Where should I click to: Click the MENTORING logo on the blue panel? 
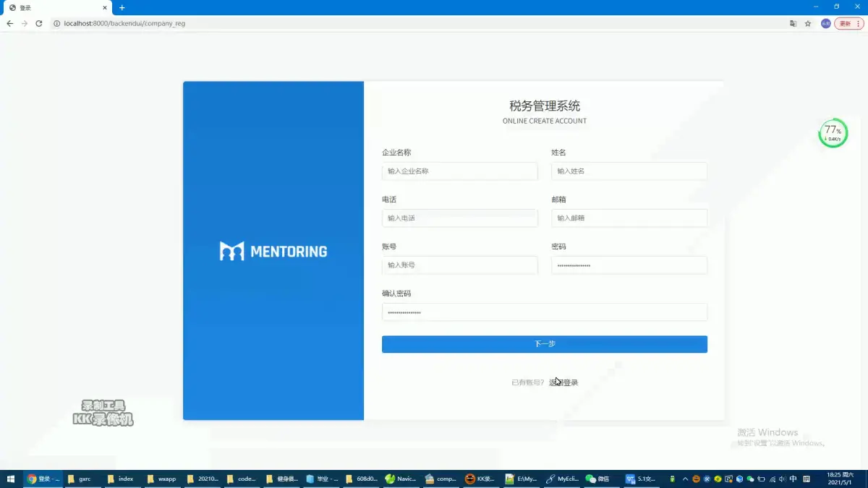pyautogui.click(x=273, y=251)
